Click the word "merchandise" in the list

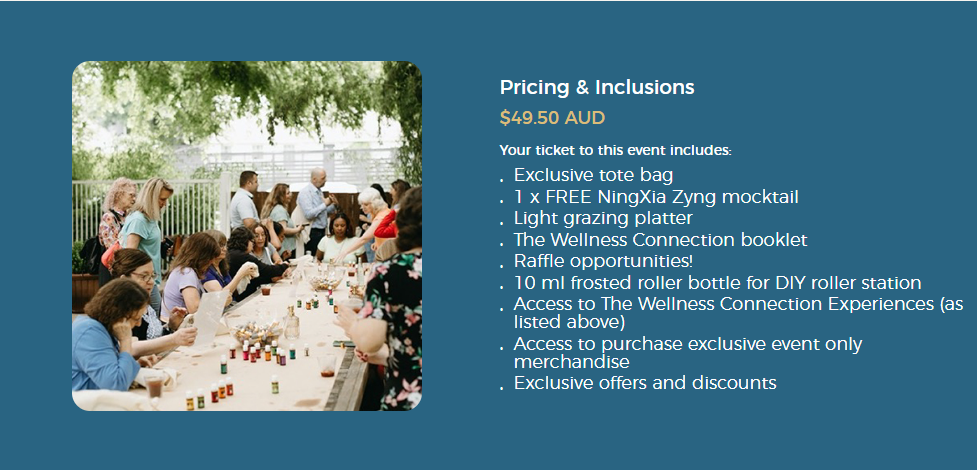click(571, 361)
